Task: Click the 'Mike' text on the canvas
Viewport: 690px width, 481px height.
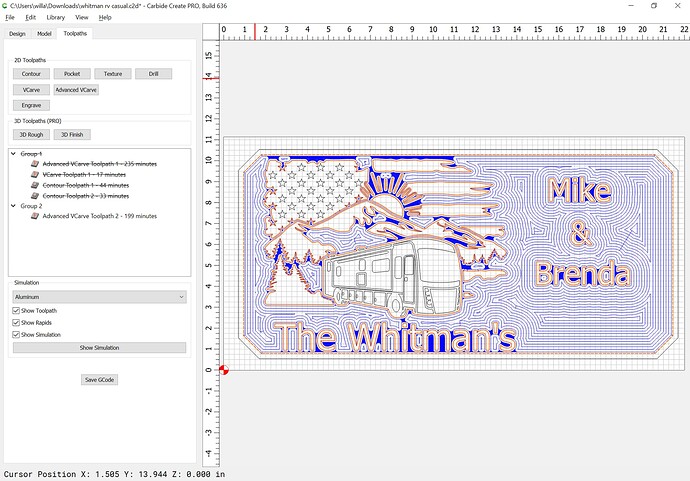Action: tap(580, 190)
